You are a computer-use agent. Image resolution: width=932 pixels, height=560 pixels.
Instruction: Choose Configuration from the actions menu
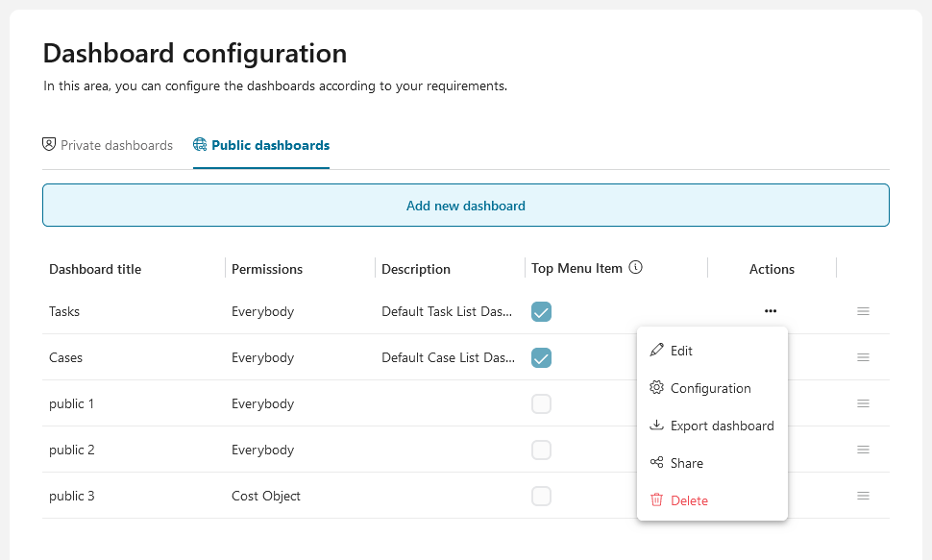(710, 388)
